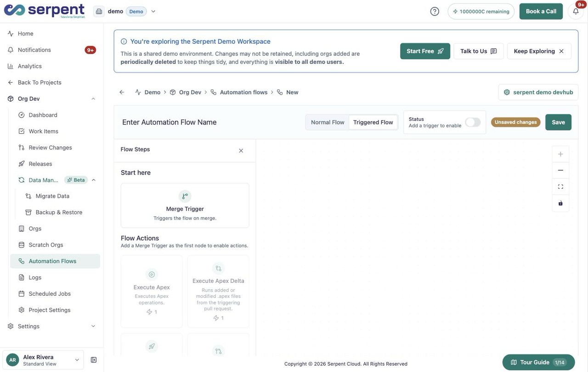Open the notification bell in the header
The width and height of the screenshot is (588, 372).
tap(576, 11)
